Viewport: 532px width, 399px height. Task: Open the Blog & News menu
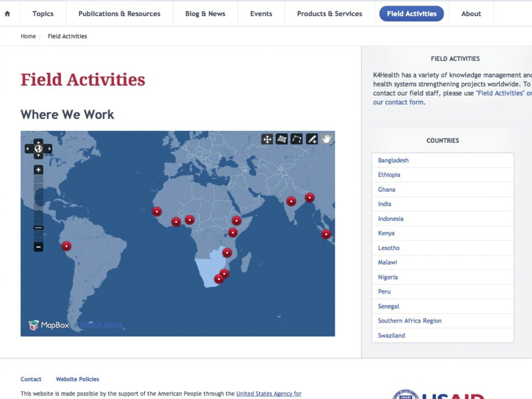pyautogui.click(x=205, y=14)
